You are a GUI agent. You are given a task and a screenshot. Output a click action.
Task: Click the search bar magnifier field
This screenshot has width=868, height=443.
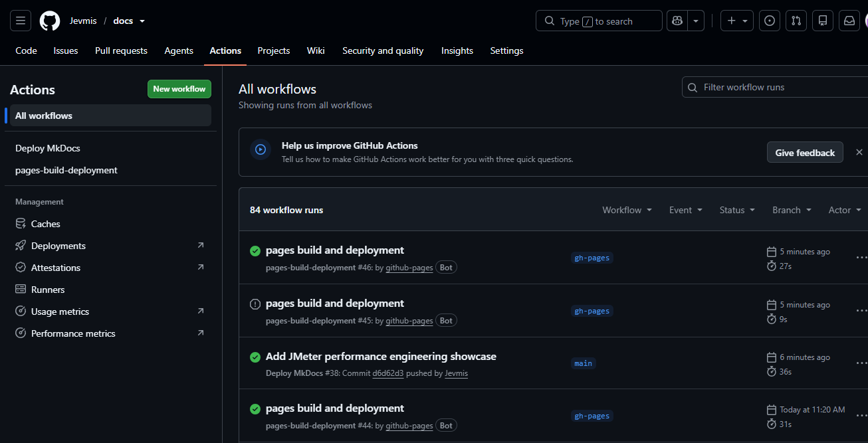599,21
